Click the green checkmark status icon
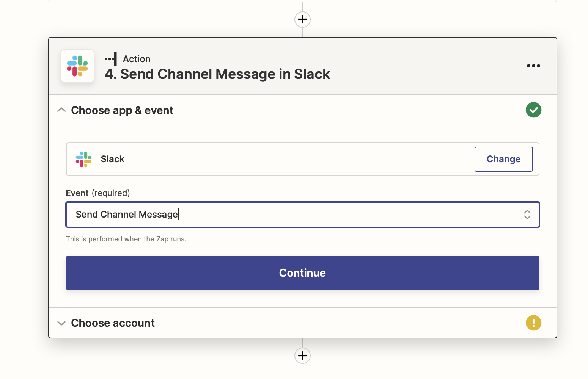The image size is (588, 379). 533,110
